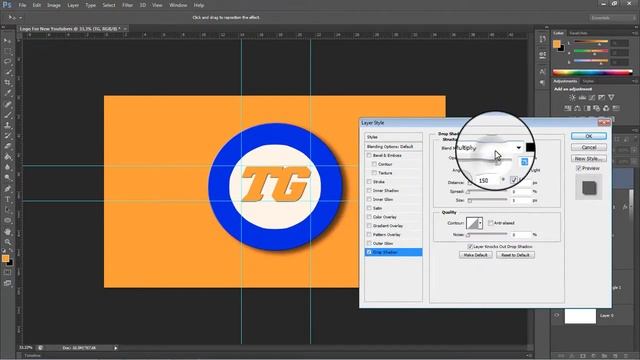Toggle the Preview checkbox

(x=578, y=168)
